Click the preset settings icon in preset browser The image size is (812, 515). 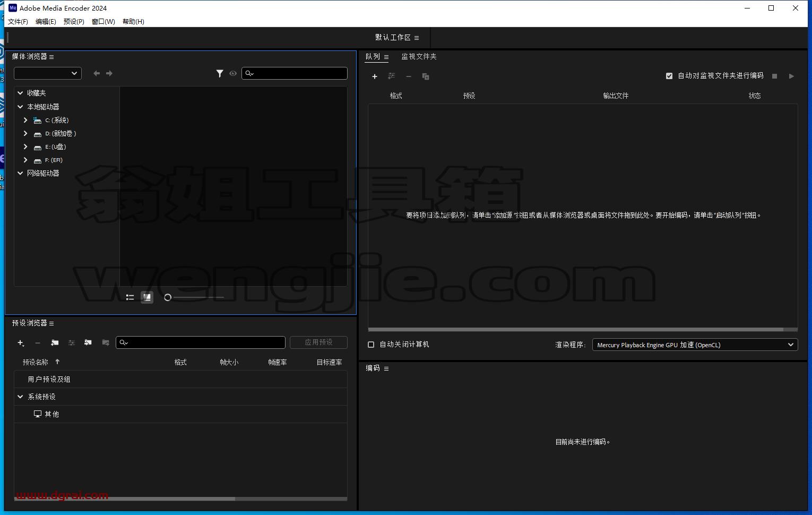72,343
